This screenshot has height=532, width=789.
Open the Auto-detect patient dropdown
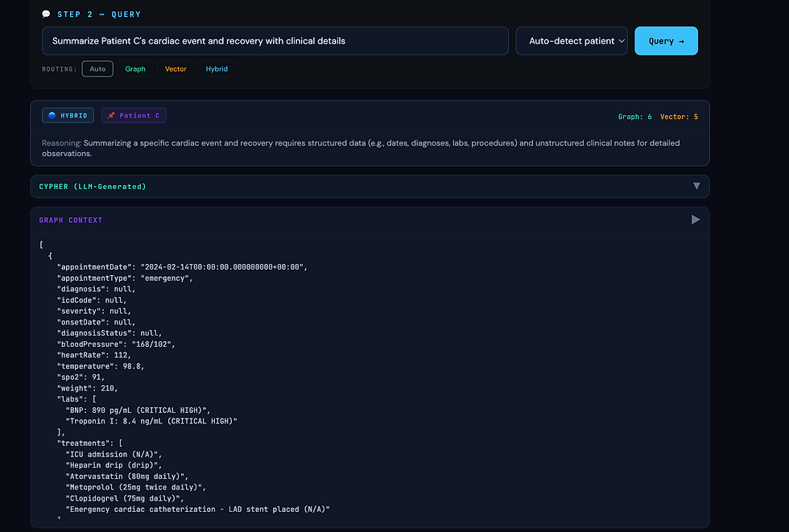click(572, 41)
